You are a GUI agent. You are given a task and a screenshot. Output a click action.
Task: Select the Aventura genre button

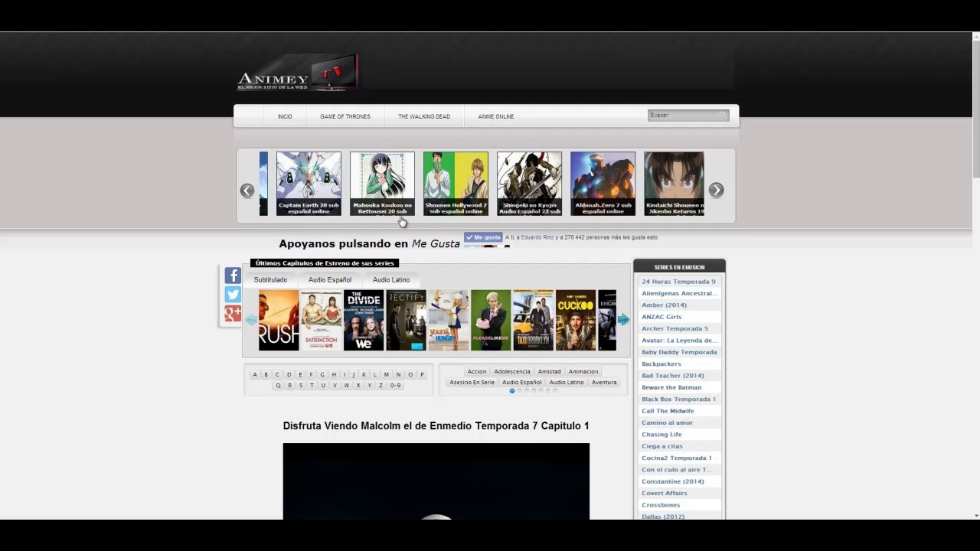point(604,383)
